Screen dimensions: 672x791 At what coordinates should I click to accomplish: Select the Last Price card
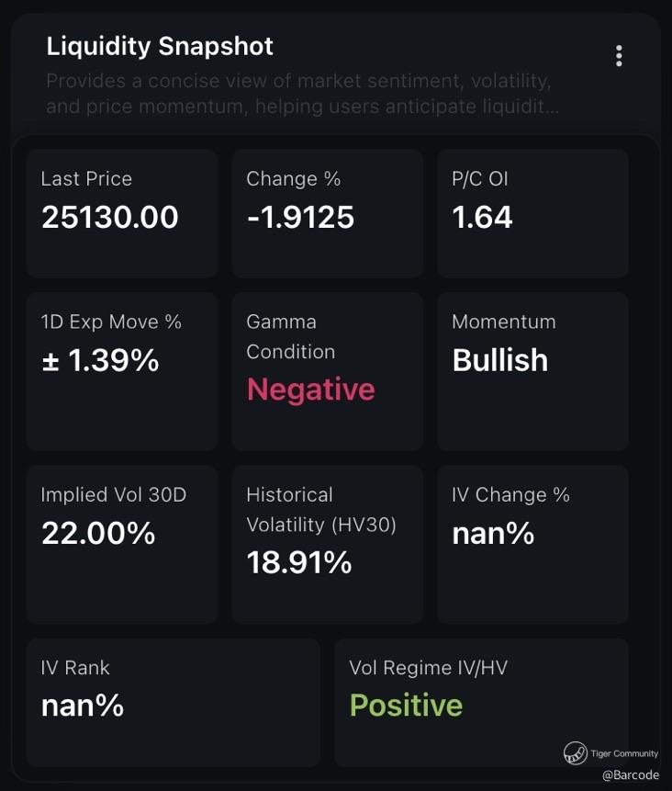coord(121,213)
